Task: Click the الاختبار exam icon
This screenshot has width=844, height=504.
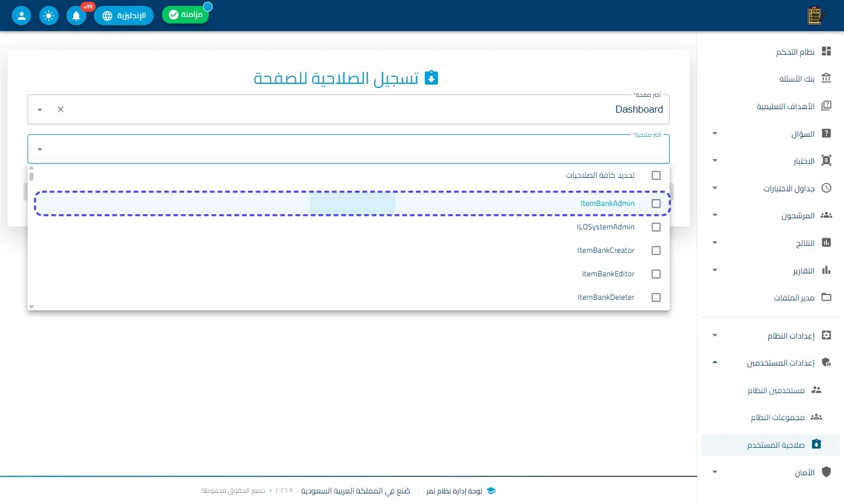Action: [826, 161]
